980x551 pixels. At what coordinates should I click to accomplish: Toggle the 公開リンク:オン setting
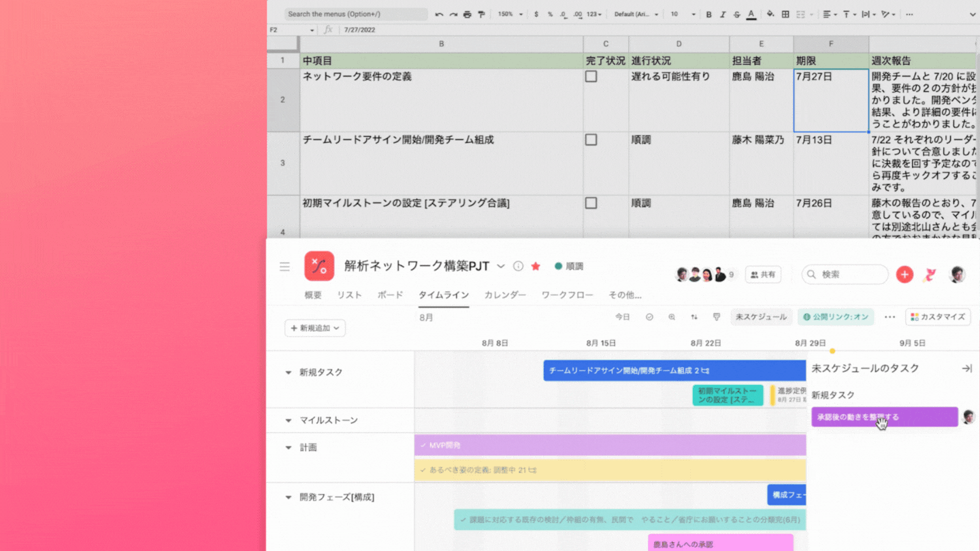(x=836, y=316)
